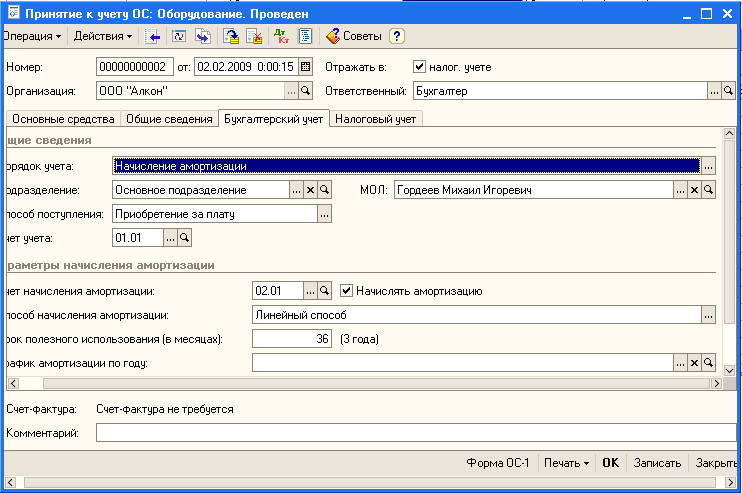Image resolution: width=742 pixels, height=493 pixels.
Task: Click ellipsis button for Способ поступления
Action: [324, 213]
